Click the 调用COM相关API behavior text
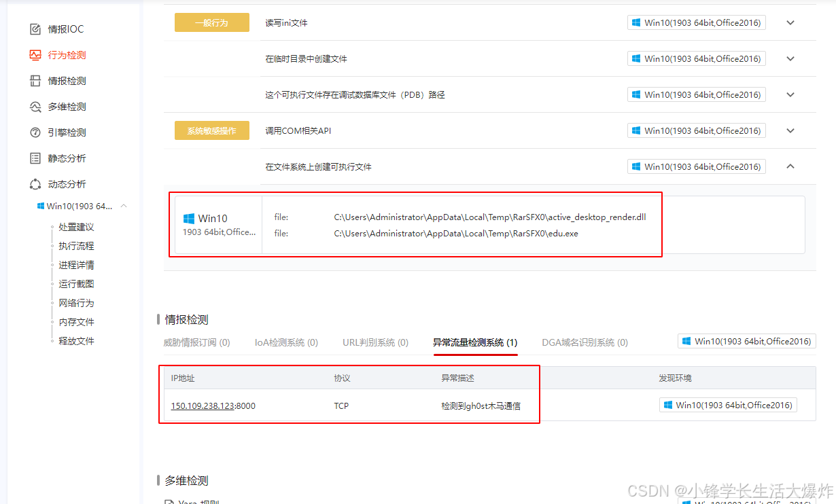The height and width of the screenshot is (504, 836). [x=298, y=130]
